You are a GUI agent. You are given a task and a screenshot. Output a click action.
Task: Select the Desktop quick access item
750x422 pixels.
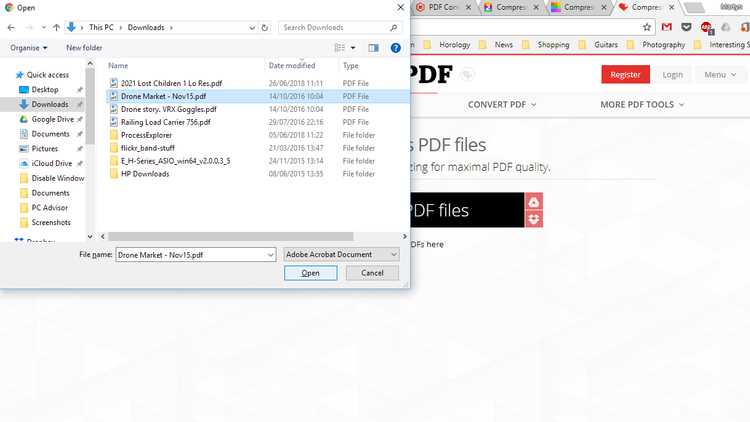tap(45, 89)
